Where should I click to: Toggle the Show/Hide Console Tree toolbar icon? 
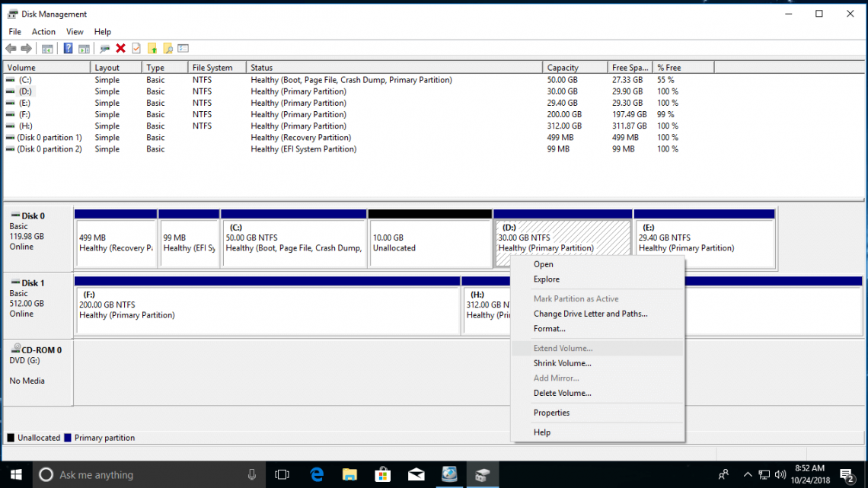pos(47,48)
